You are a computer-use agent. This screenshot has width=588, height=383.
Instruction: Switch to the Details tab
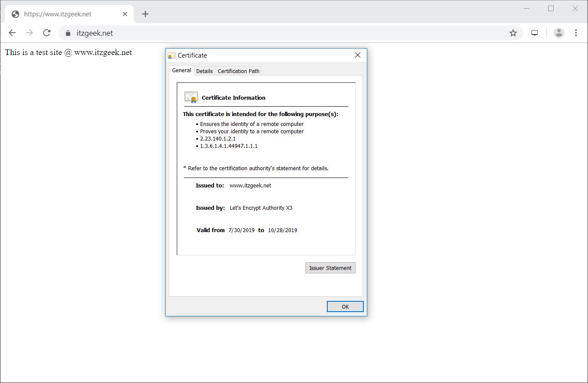(x=204, y=70)
